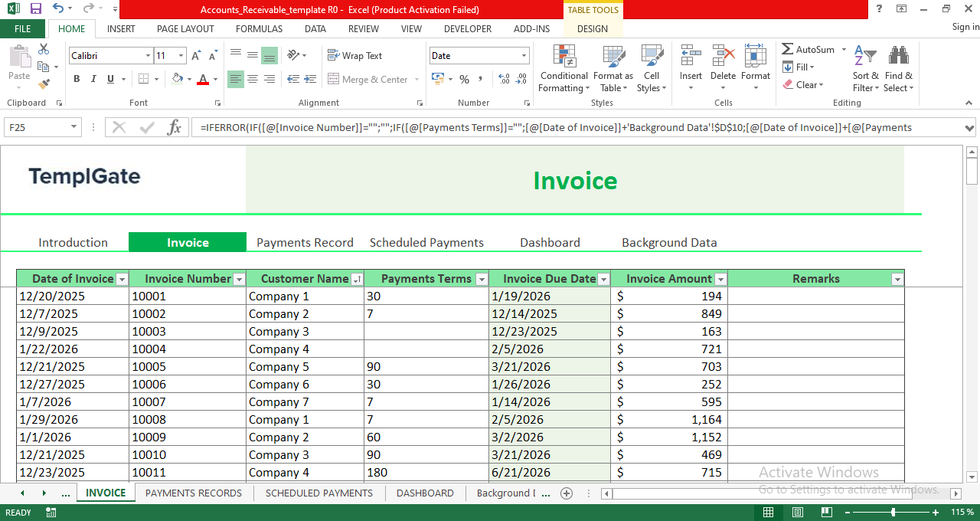Set middle vertical alignment
The height and width of the screenshot is (521, 980).
pyautogui.click(x=253, y=55)
